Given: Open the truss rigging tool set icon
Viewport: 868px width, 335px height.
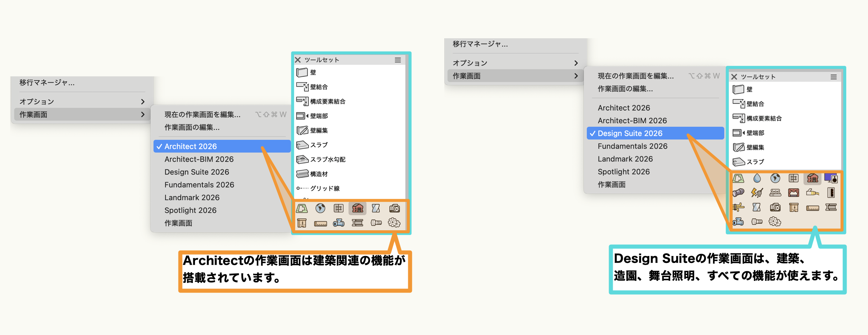Looking at the screenshot, I should (x=775, y=193).
